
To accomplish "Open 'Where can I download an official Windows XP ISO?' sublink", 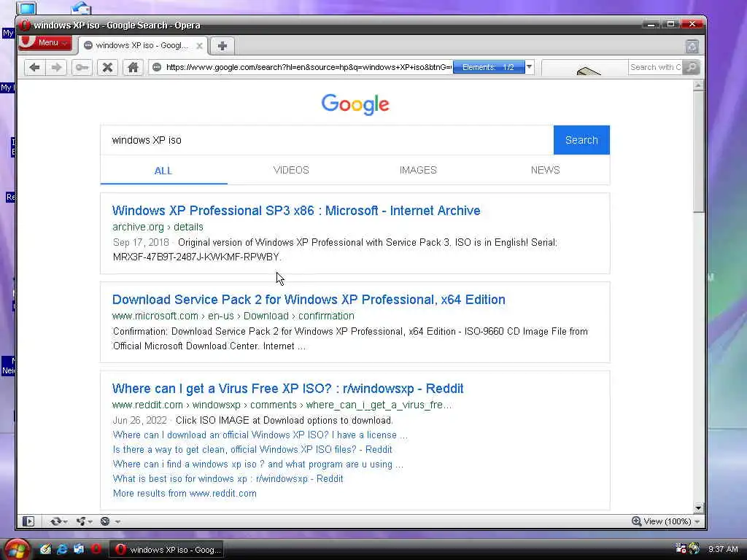I will 260,435.
